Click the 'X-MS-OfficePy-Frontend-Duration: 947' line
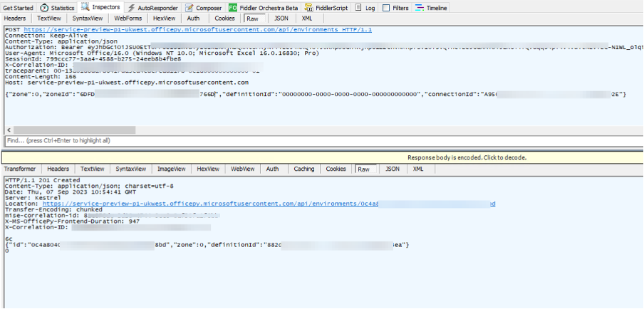 [72, 221]
